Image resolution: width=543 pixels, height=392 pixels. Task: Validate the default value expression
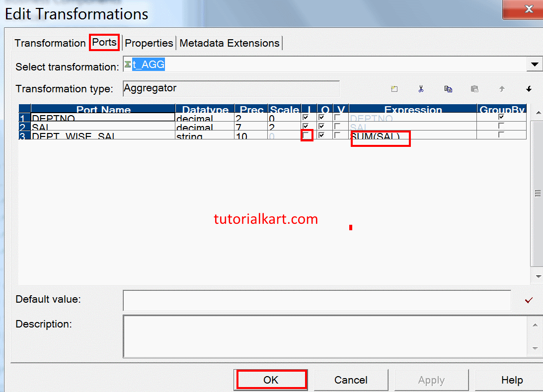pos(528,300)
